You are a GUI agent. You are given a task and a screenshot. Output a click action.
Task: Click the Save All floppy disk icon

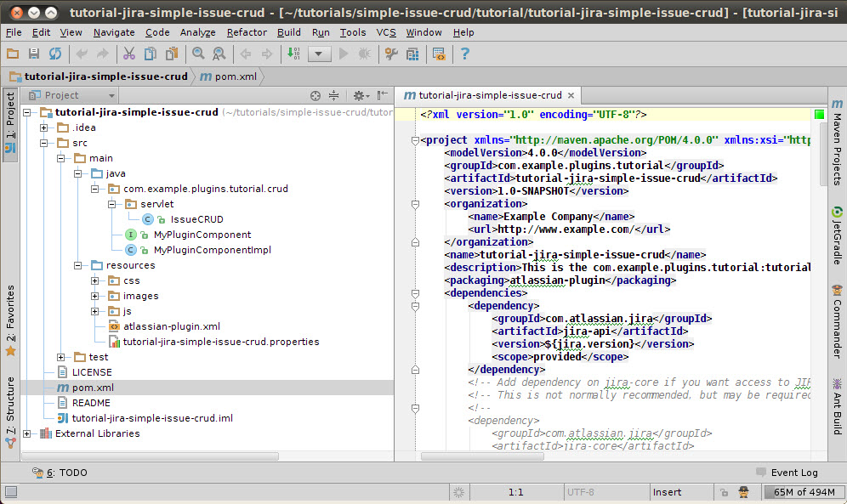tap(34, 54)
